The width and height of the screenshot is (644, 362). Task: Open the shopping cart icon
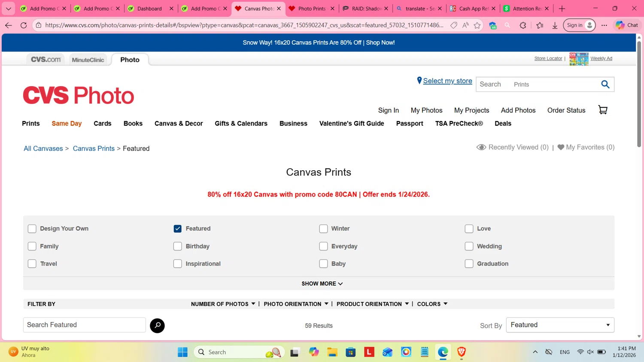[x=603, y=110]
